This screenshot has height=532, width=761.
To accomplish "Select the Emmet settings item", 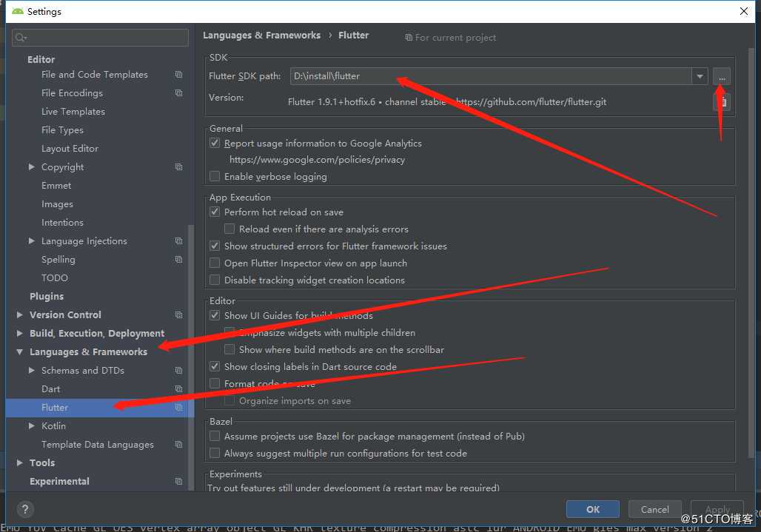I will [x=56, y=186].
